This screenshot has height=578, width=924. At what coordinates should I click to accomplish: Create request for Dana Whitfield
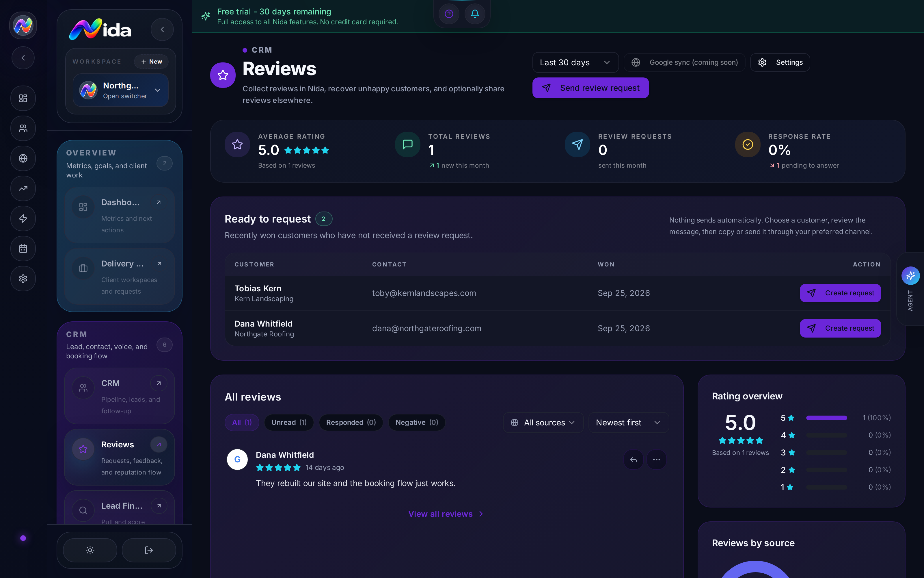(x=840, y=328)
